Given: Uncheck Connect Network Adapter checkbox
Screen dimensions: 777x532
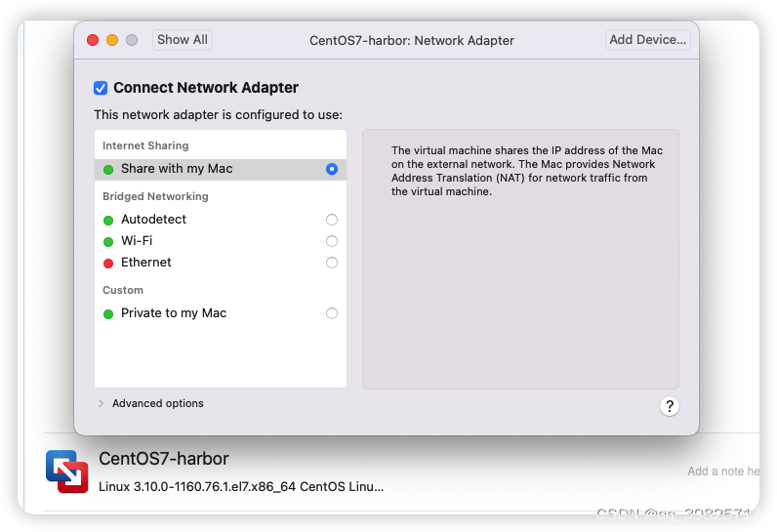Looking at the screenshot, I should coord(101,88).
